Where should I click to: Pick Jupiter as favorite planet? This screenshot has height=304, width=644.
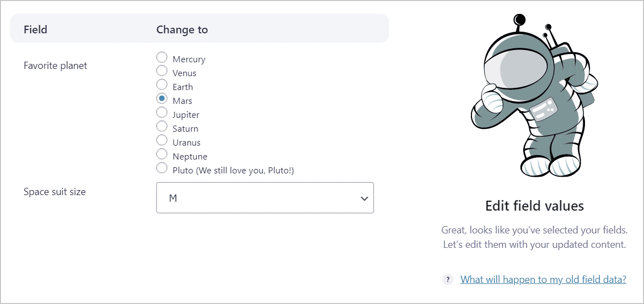pyautogui.click(x=162, y=112)
